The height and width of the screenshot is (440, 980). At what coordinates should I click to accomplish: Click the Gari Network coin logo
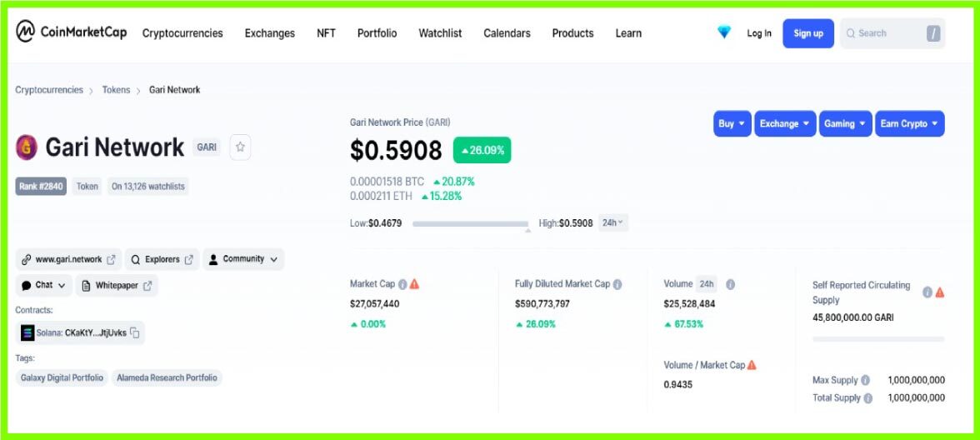click(x=27, y=147)
